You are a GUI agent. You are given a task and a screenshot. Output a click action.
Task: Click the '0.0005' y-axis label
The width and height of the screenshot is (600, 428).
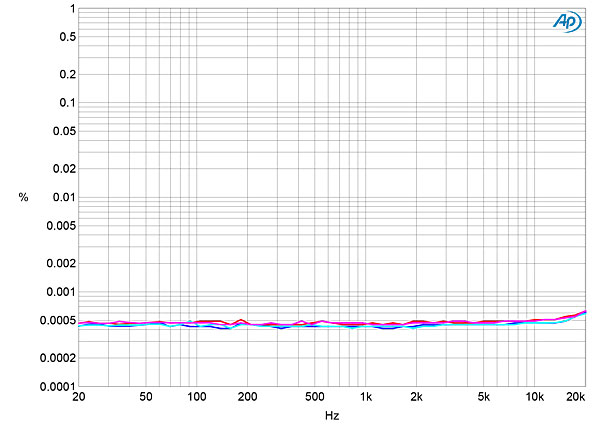(58, 321)
